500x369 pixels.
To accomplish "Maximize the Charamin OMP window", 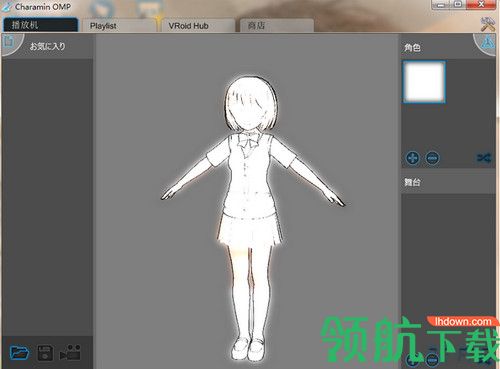I will [458, 5].
